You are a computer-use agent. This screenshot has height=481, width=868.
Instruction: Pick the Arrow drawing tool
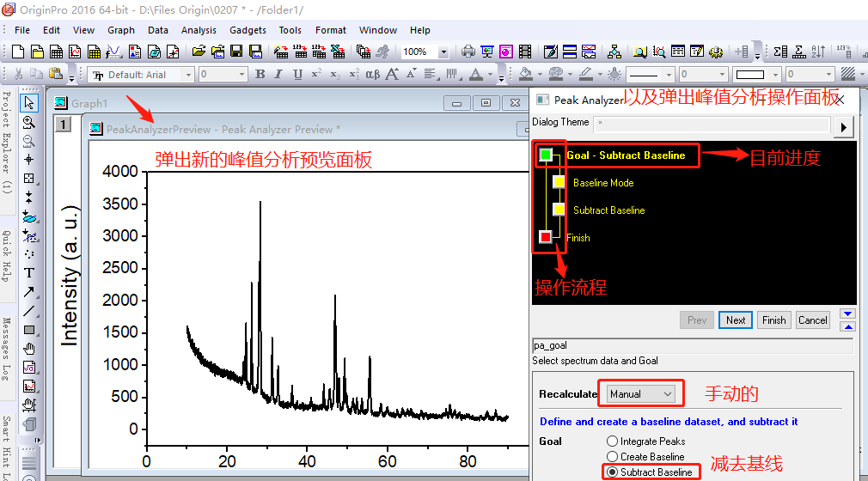(28, 292)
